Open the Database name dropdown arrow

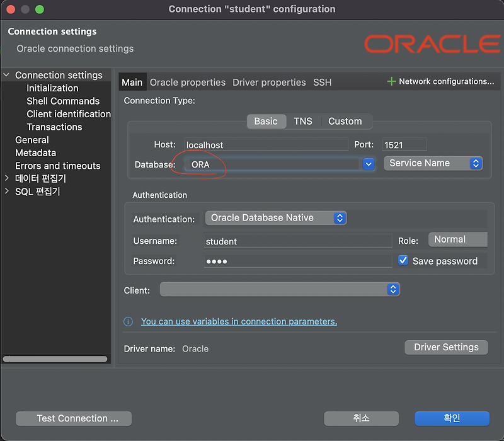[369, 164]
